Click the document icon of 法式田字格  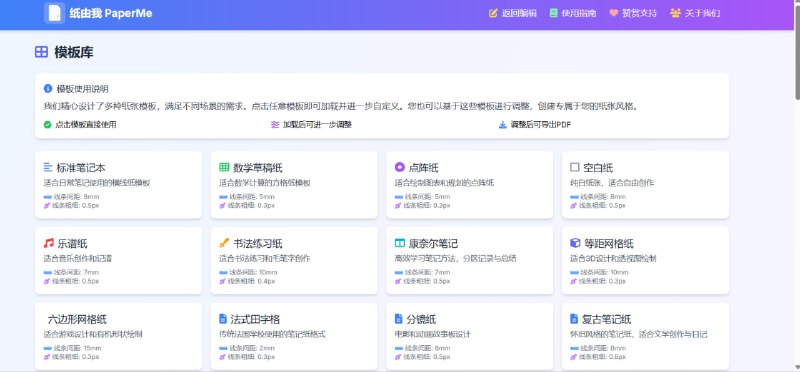click(222, 319)
